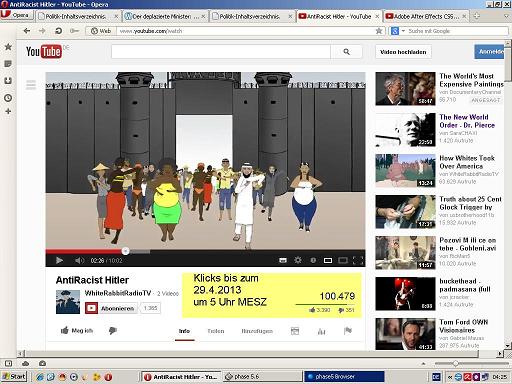Open the search engine dropdown arrow
The image size is (512, 384).
(403, 31)
